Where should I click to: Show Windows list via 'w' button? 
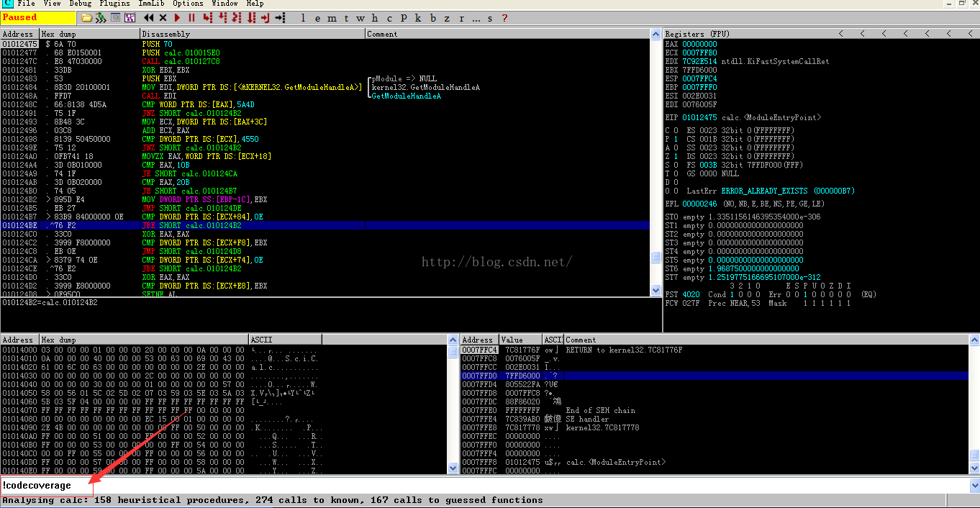(360, 18)
